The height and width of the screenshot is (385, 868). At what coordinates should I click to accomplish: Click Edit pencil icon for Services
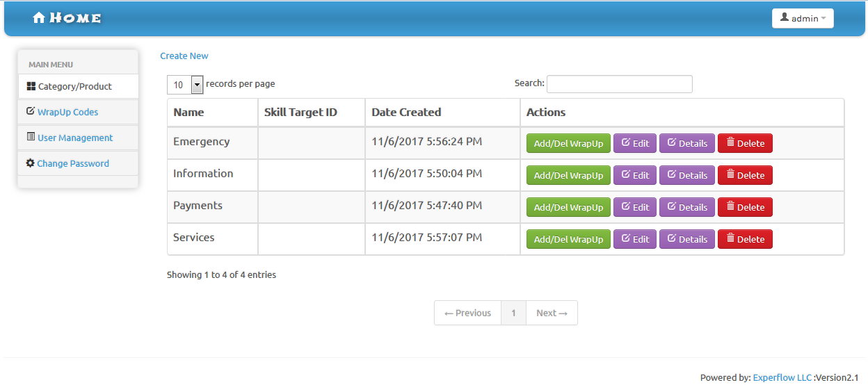pos(625,238)
